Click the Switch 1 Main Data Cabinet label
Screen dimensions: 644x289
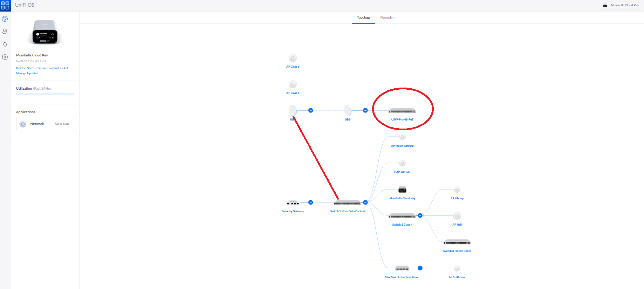tap(348, 211)
